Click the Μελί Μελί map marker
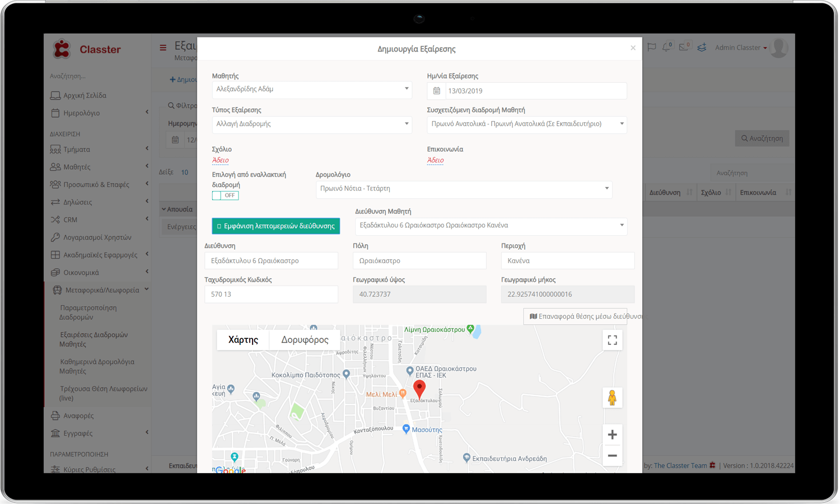Screen dimensions: 840x504 [x=403, y=394]
